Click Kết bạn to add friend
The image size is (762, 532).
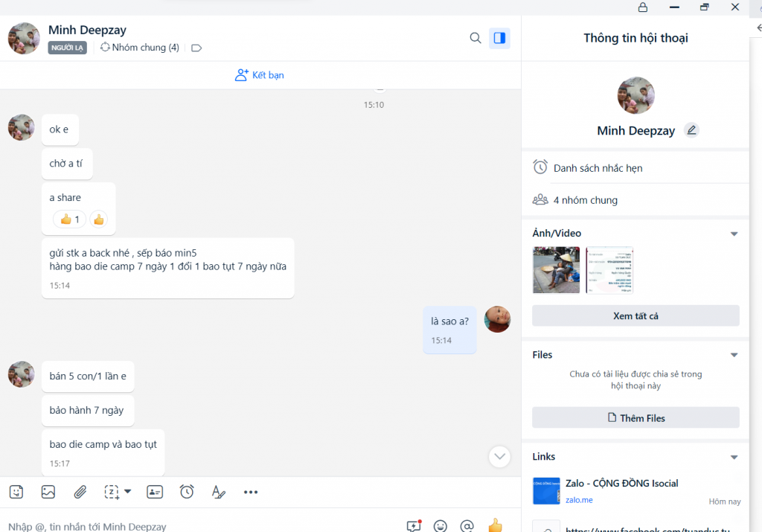260,75
